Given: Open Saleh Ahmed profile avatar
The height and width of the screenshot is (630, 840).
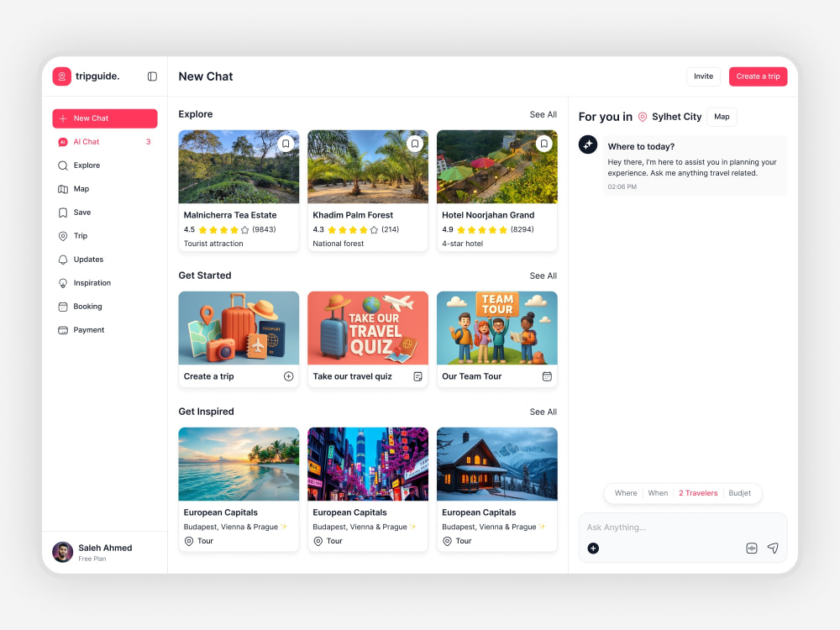Looking at the screenshot, I should coord(63,553).
